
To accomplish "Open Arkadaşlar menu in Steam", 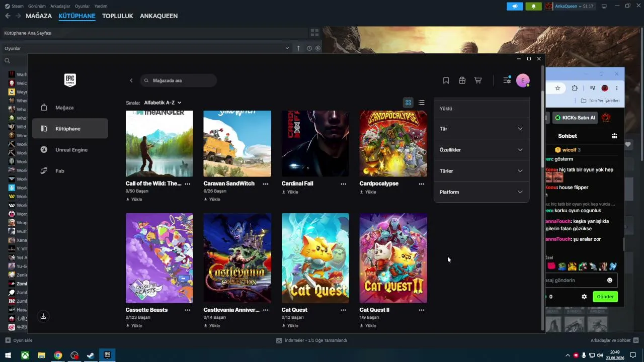I will pos(60,7).
